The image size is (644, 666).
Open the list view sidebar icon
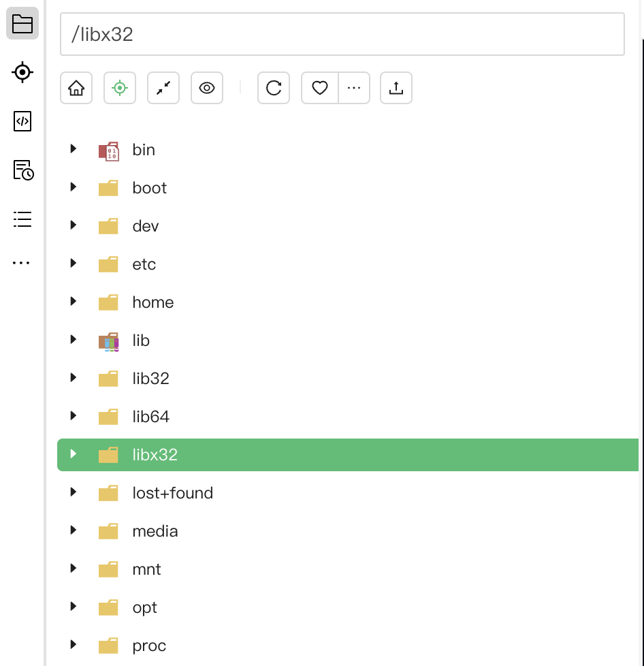click(x=22, y=219)
